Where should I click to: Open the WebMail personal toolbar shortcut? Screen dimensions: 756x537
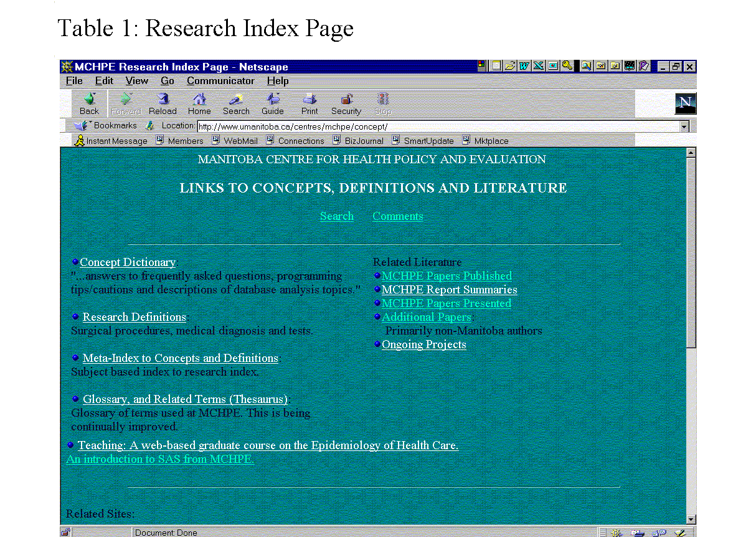pos(235,141)
